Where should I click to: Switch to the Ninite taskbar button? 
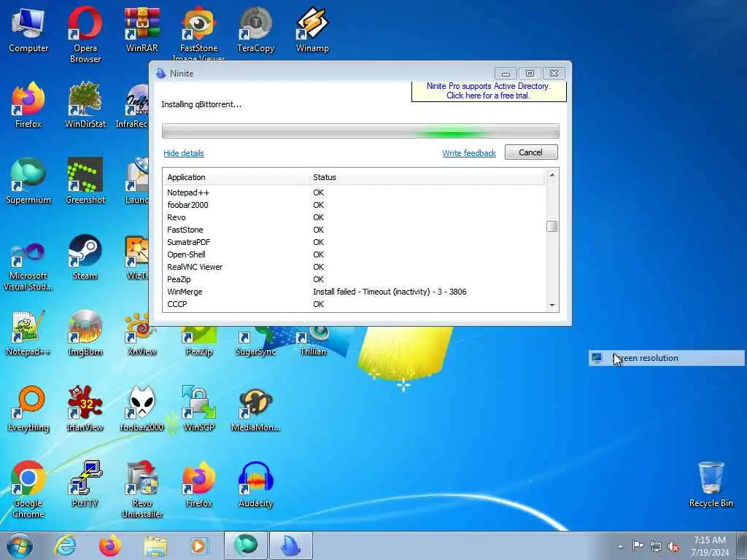point(291,545)
